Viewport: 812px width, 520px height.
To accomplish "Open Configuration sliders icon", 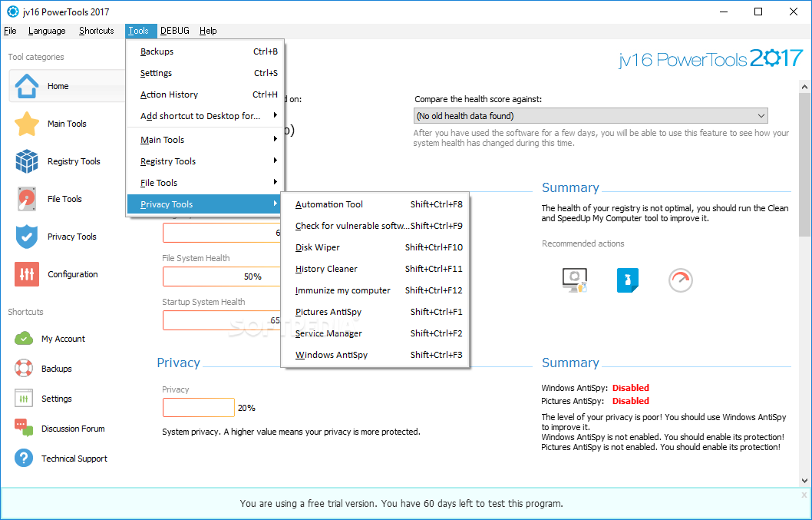I will click(26, 274).
